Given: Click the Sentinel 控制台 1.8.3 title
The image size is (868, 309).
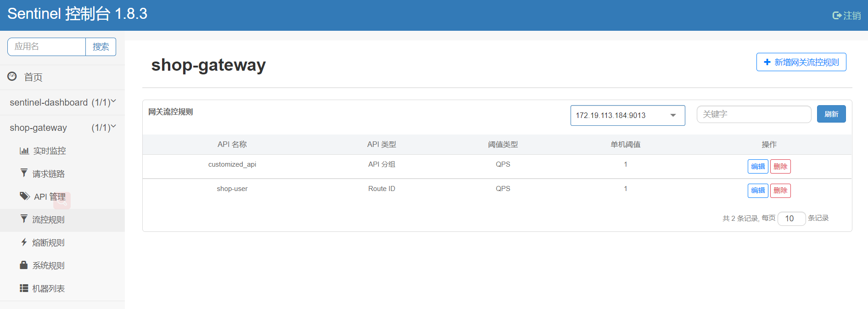Looking at the screenshot, I should point(77,14).
